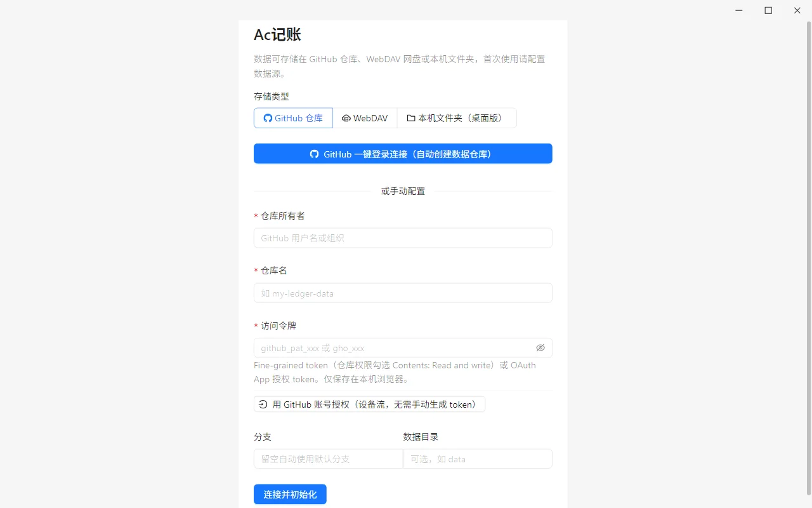Viewport: 812px width, 508px height.
Task: Click GitHub 一键登录连接 button
Action: pyautogui.click(x=403, y=154)
